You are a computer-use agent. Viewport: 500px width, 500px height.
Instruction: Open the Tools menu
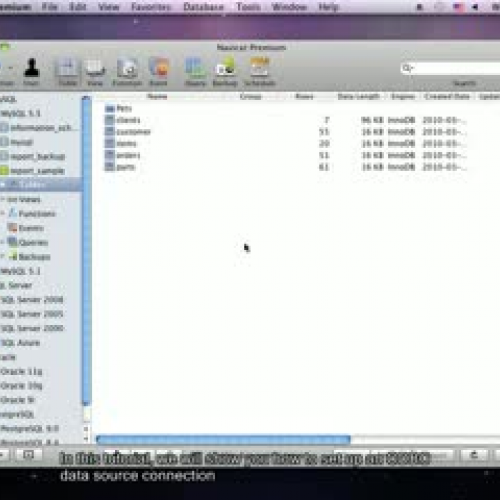pyautogui.click(x=248, y=7)
